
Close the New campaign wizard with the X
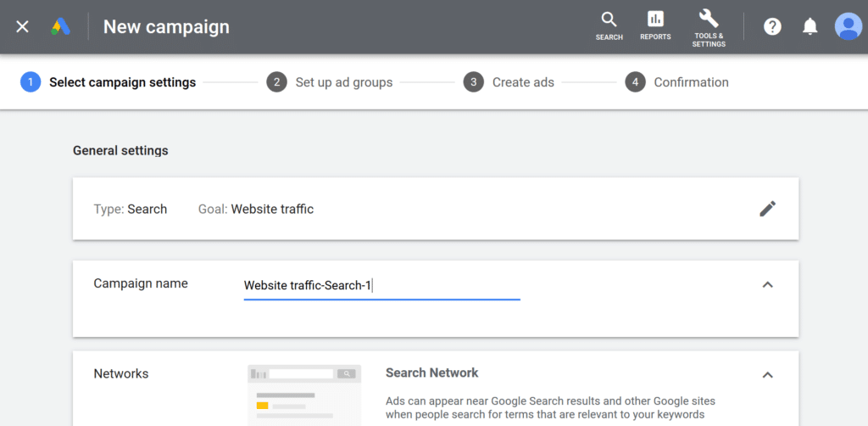(22, 26)
